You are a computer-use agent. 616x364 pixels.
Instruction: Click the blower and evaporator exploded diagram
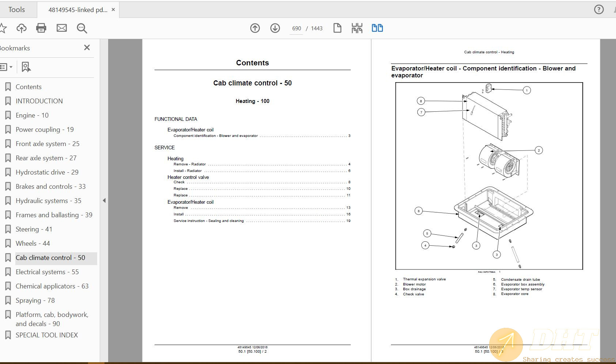[489, 176]
